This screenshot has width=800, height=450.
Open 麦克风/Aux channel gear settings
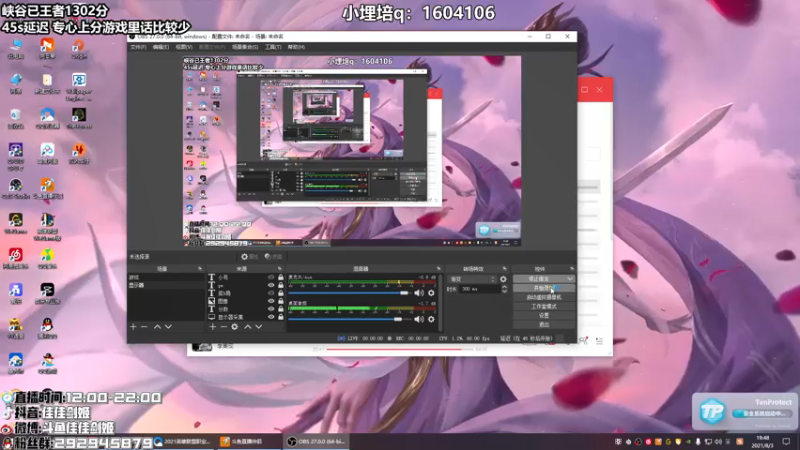click(x=431, y=293)
